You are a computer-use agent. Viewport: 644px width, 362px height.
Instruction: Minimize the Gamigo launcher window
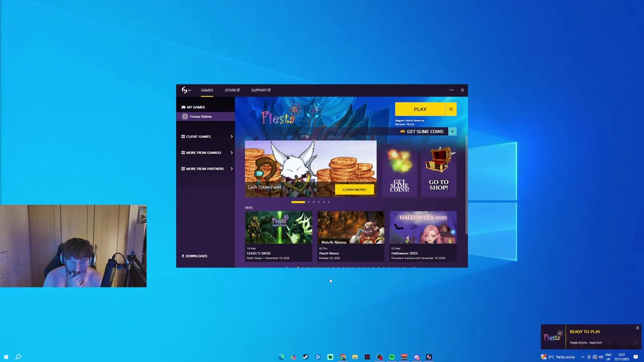click(x=451, y=90)
